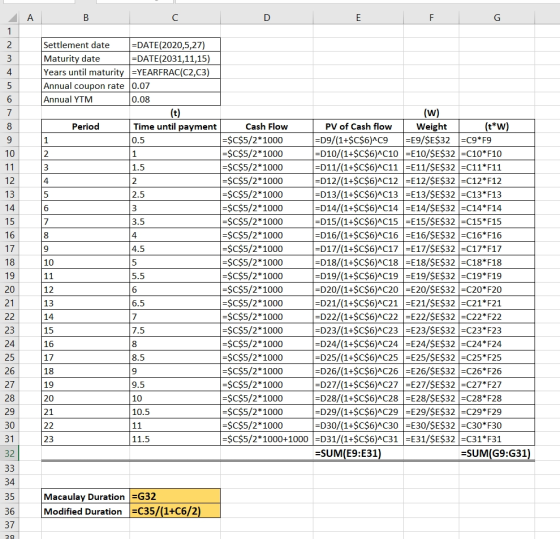This screenshot has height=539, width=560.
Task: Select the yellow =C35/(1+C6/2) cell
Action: click(x=175, y=511)
